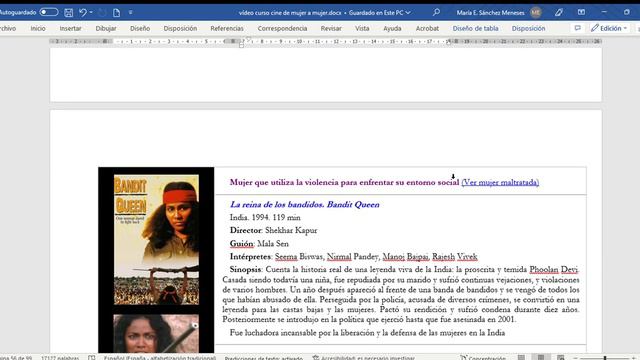Toggle the Autoguardado switch

coord(49,12)
